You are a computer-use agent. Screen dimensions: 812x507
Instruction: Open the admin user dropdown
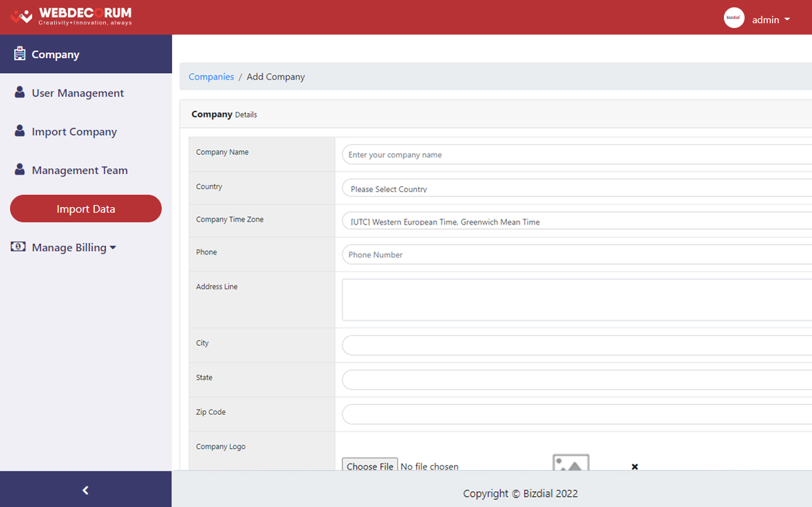(771, 20)
